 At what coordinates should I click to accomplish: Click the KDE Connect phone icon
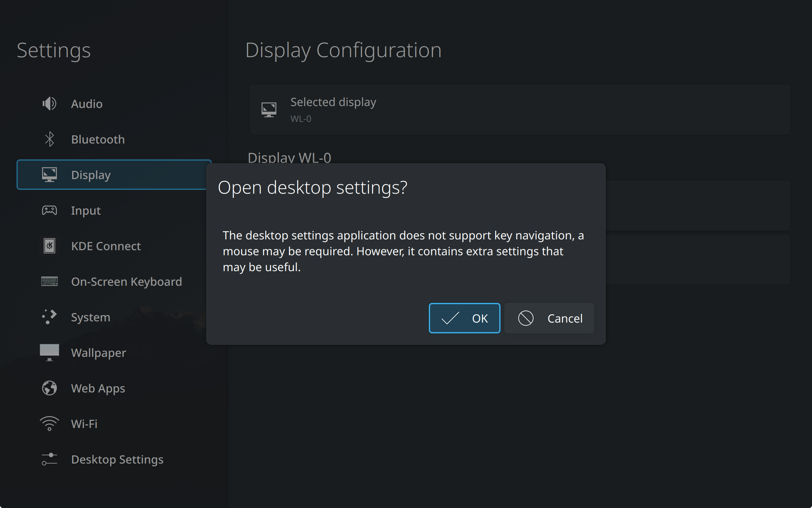[x=49, y=246]
